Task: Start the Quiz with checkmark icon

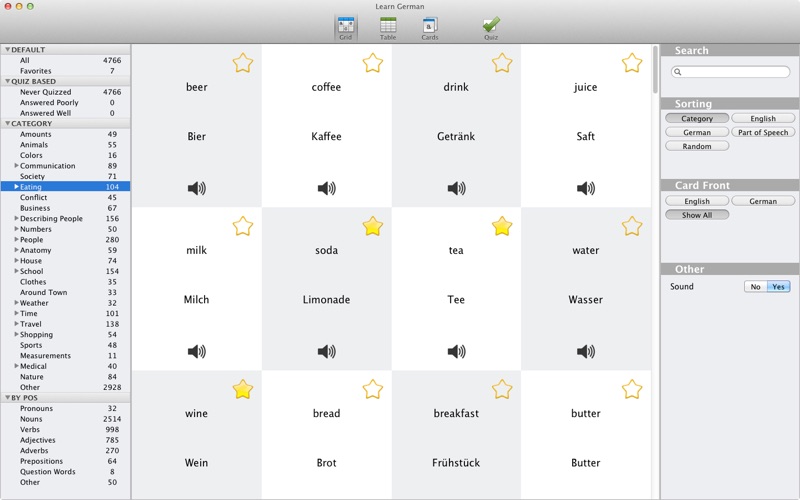Action: pos(491,28)
